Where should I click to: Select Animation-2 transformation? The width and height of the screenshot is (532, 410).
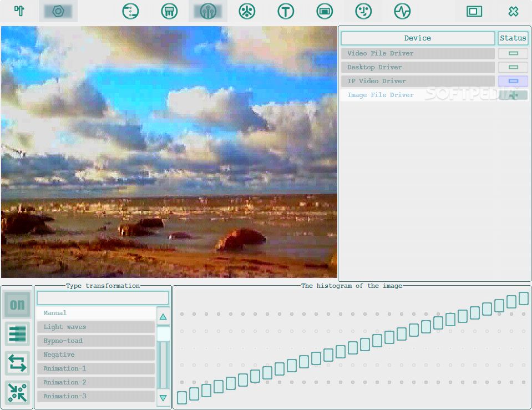point(96,382)
